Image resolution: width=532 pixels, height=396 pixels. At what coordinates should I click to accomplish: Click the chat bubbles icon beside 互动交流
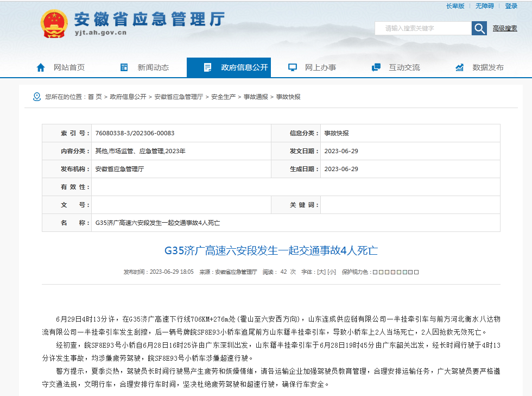coord(376,67)
